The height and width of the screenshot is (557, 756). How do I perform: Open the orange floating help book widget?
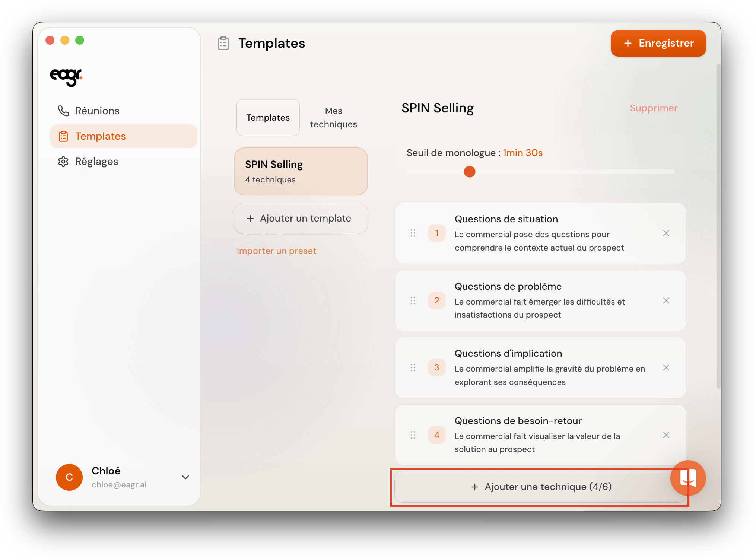688,477
